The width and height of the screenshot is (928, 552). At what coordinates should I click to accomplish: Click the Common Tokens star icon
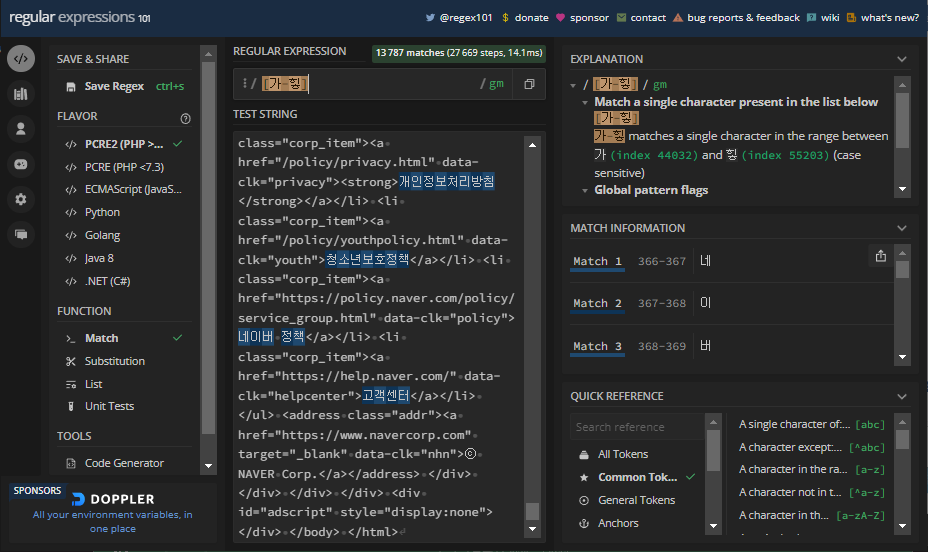pos(584,477)
